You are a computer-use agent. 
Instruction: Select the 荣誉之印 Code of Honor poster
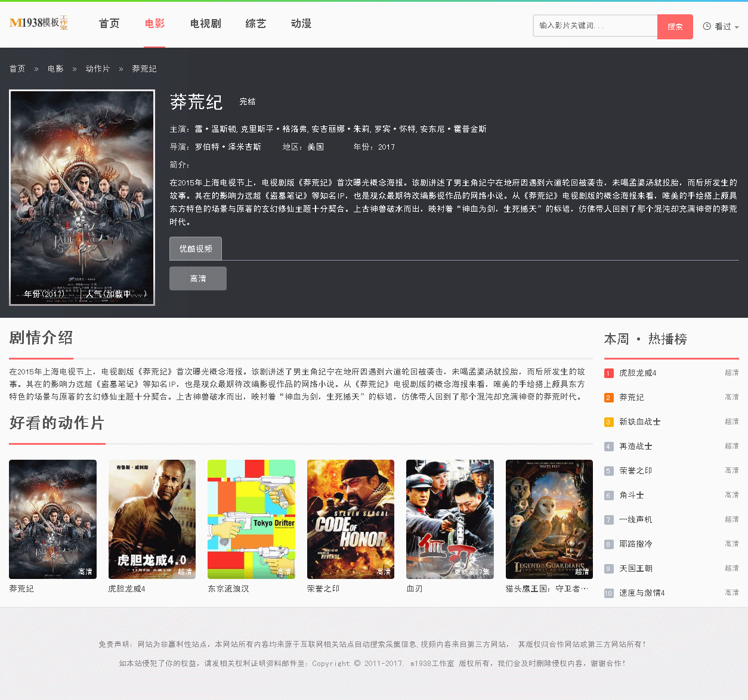(x=350, y=519)
